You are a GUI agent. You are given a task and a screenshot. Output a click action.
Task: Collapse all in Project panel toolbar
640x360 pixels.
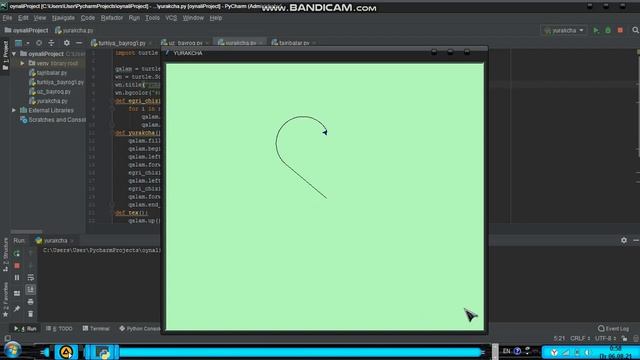click(x=51, y=43)
